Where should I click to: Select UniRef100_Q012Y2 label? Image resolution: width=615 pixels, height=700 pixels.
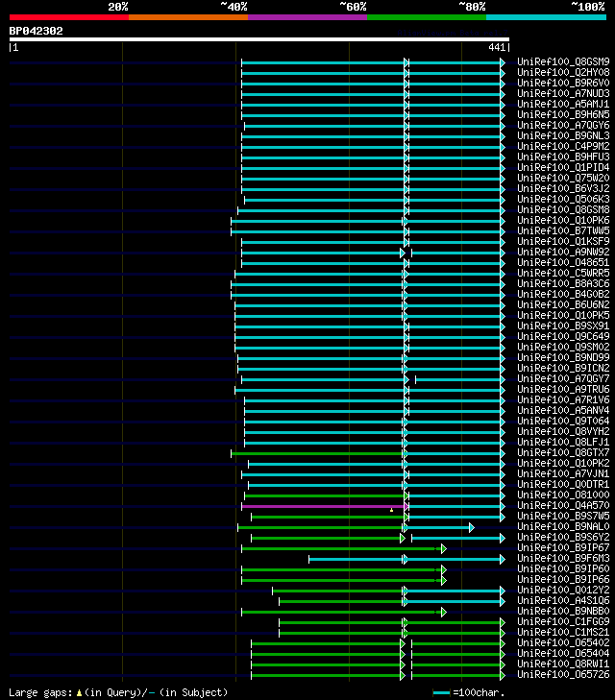click(x=563, y=591)
